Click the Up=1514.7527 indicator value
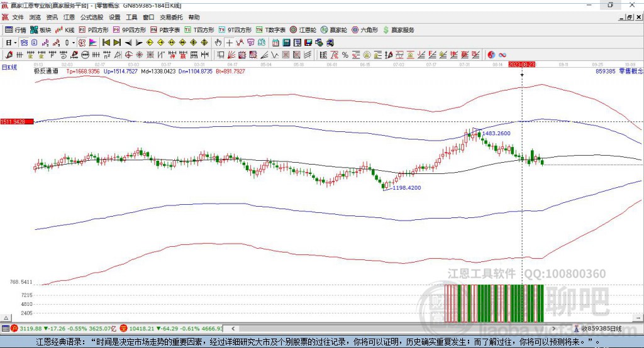This screenshot has height=348, width=644. [x=120, y=71]
